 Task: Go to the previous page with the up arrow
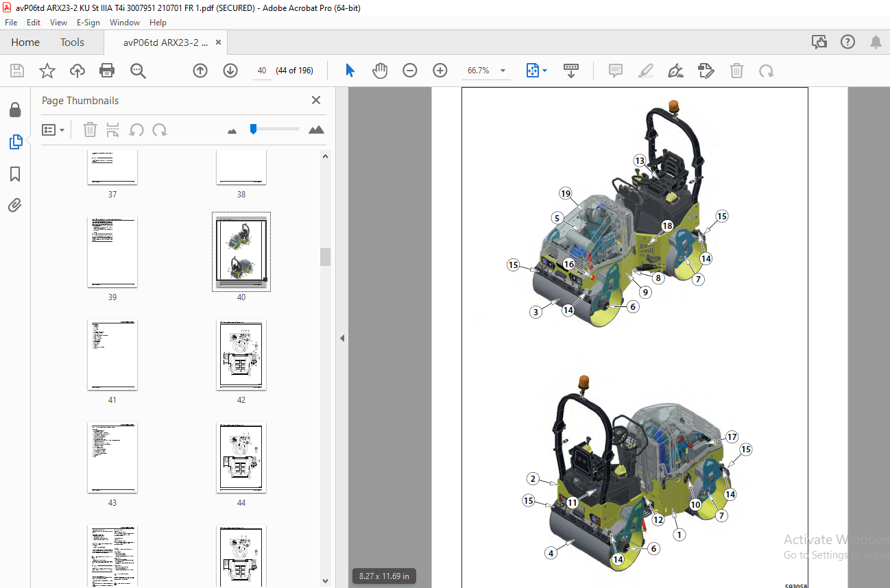pos(200,71)
